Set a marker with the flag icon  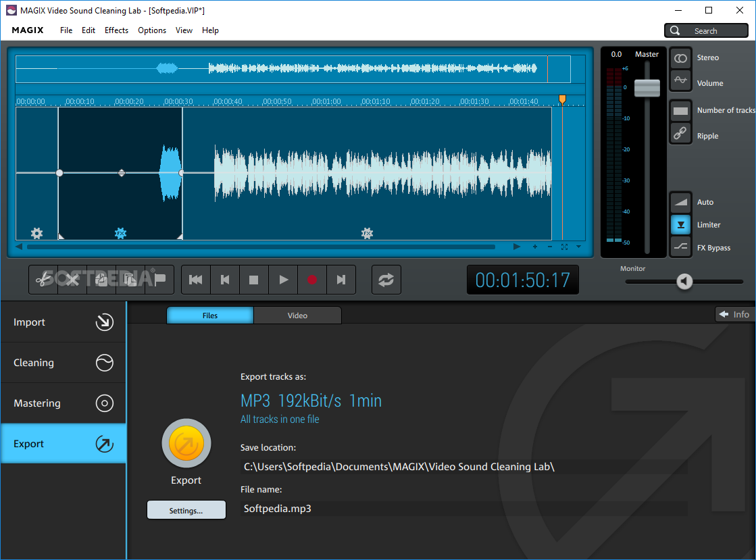click(159, 280)
